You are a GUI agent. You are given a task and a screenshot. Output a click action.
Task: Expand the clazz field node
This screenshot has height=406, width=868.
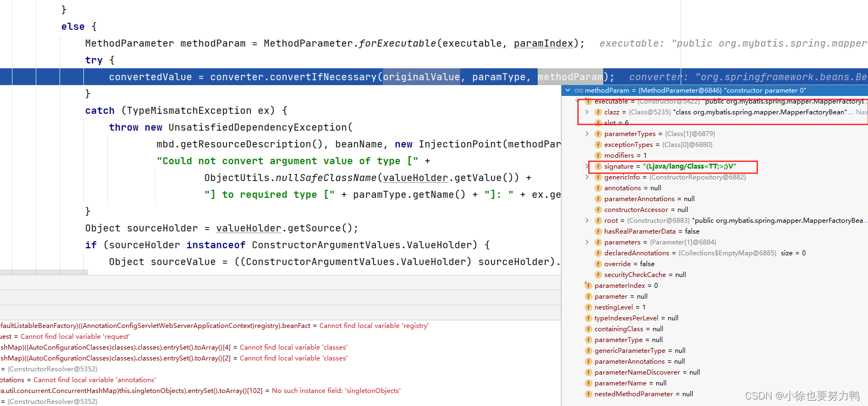click(x=587, y=112)
